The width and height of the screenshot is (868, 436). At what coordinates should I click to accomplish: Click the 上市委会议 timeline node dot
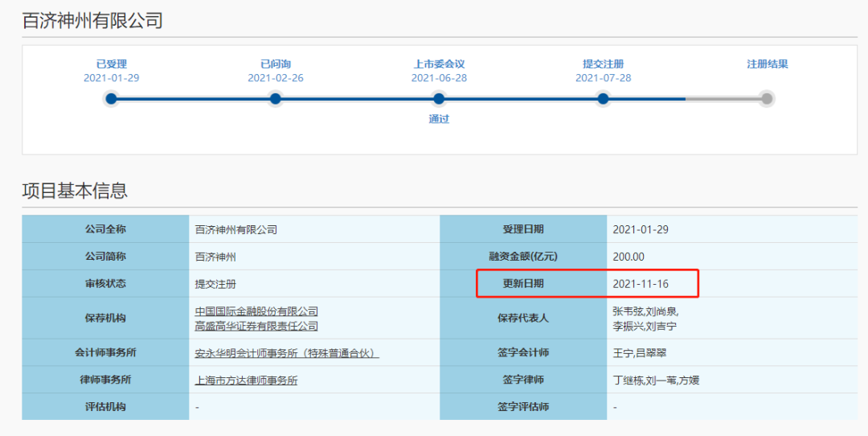(x=439, y=99)
